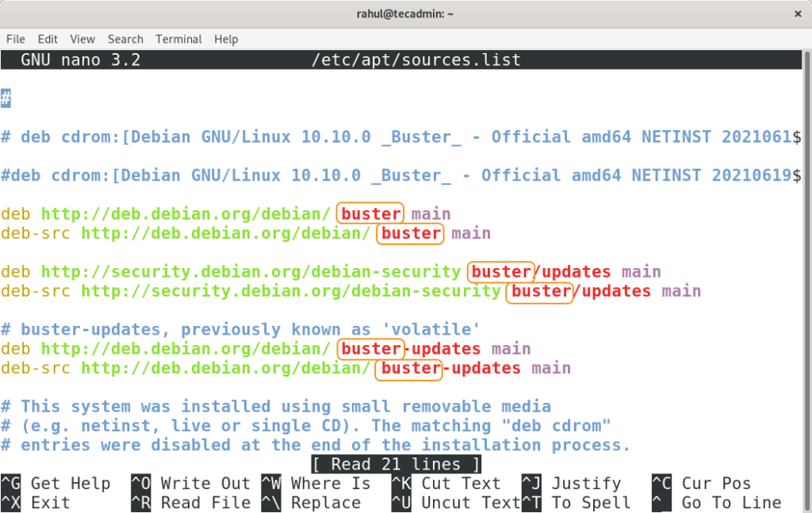Click 'buster' in security deb line
The height and width of the screenshot is (513, 812).
click(500, 272)
